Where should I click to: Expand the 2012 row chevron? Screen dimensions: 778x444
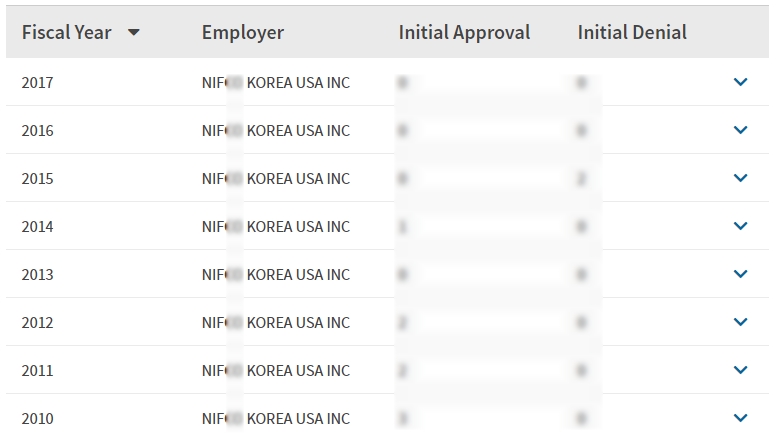[x=740, y=322]
